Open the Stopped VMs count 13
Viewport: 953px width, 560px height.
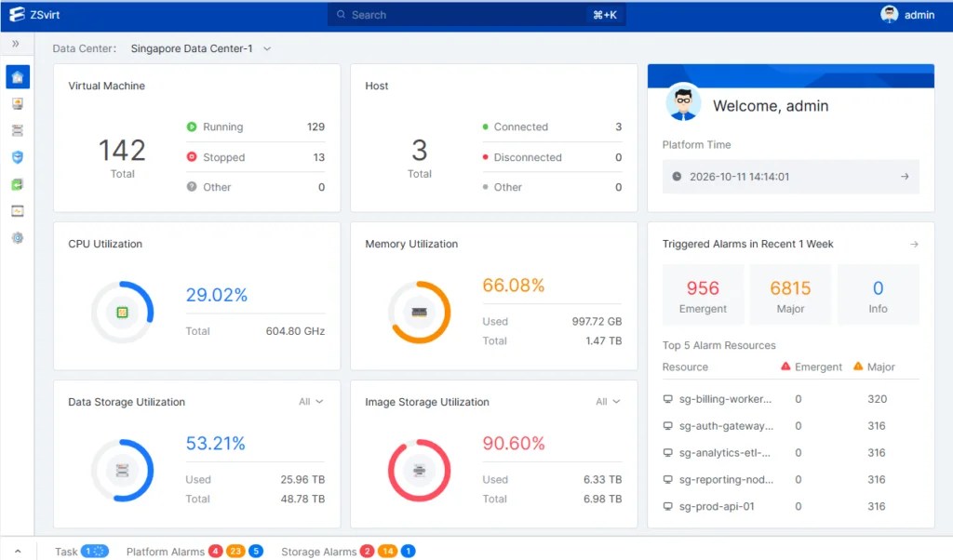(318, 157)
